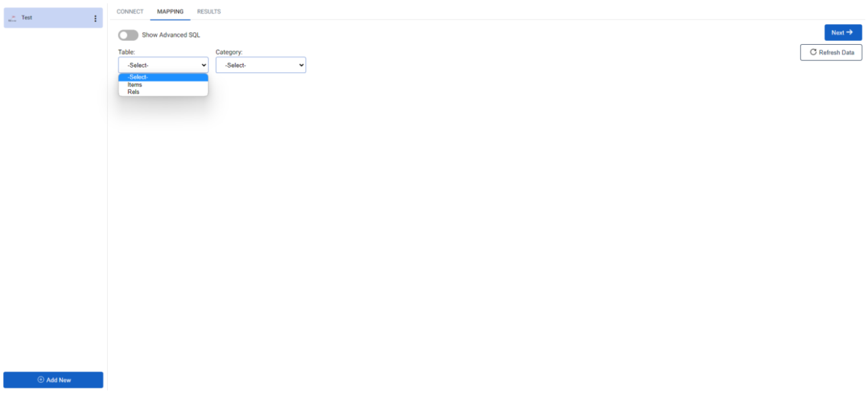Select Items from the Table dropdown list
Viewport: 868px width, 393px height.
[134, 84]
